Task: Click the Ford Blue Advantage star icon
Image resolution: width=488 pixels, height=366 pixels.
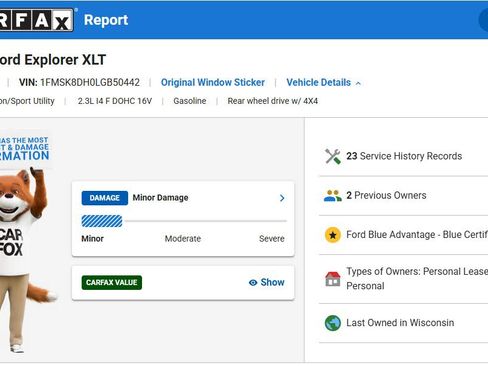Action: pyautogui.click(x=333, y=235)
